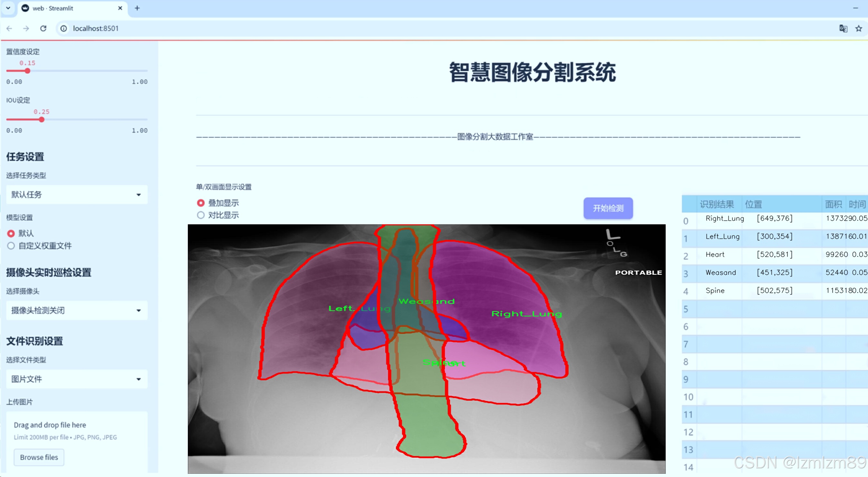
Task: Minimize the browser window
Action: tap(855, 8)
